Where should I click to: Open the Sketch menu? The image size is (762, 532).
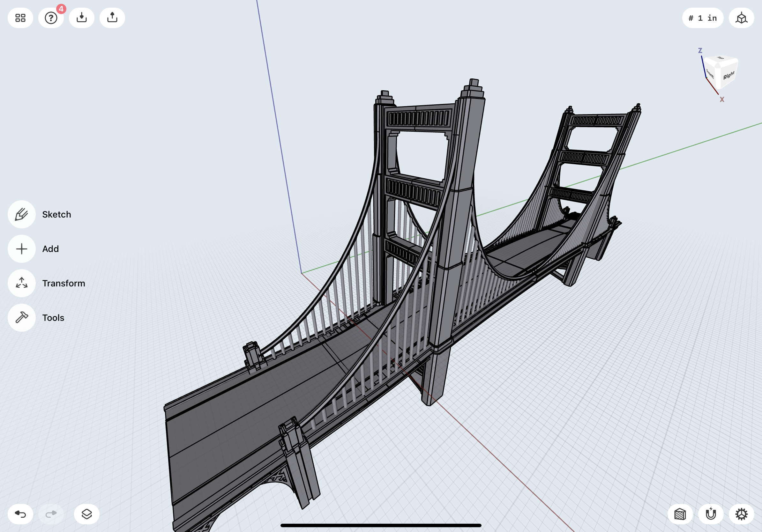point(22,214)
